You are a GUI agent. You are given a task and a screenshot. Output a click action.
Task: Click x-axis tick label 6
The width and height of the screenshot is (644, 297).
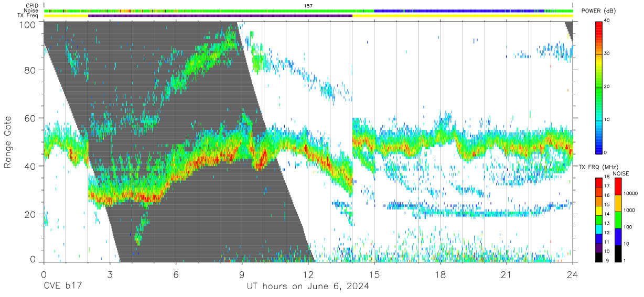[x=176, y=274]
